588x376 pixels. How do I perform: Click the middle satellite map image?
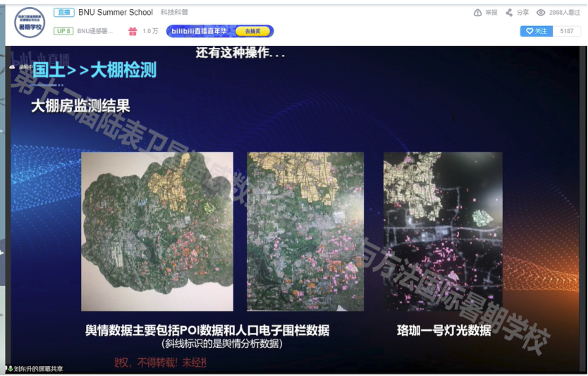[305, 232]
